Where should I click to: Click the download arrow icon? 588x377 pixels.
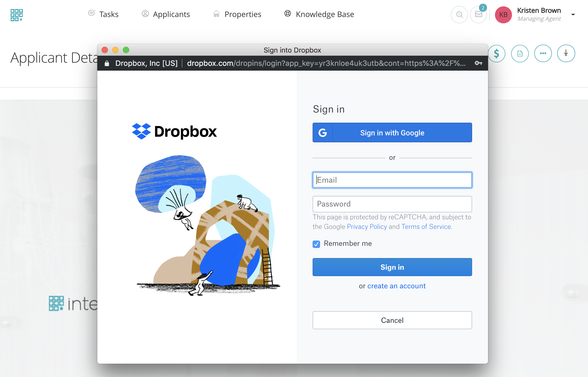pyautogui.click(x=566, y=54)
